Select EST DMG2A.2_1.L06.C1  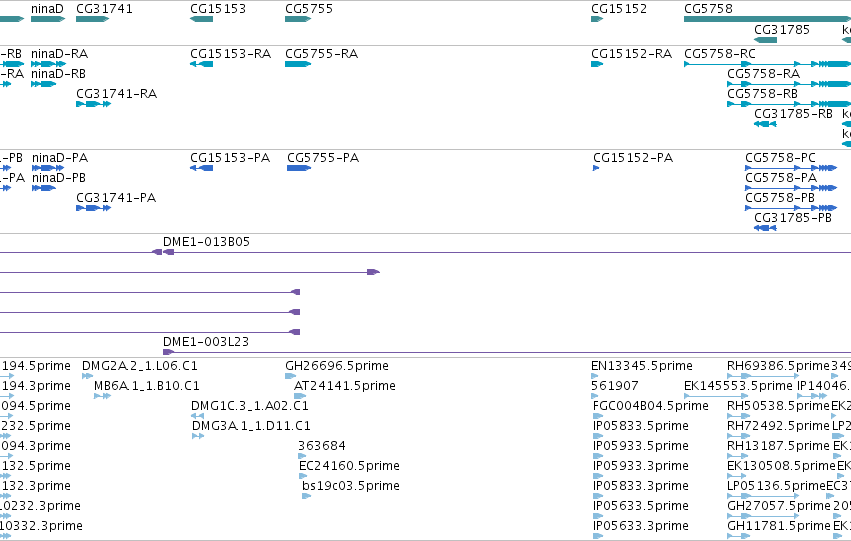pyautogui.click(x=87, y=376)
